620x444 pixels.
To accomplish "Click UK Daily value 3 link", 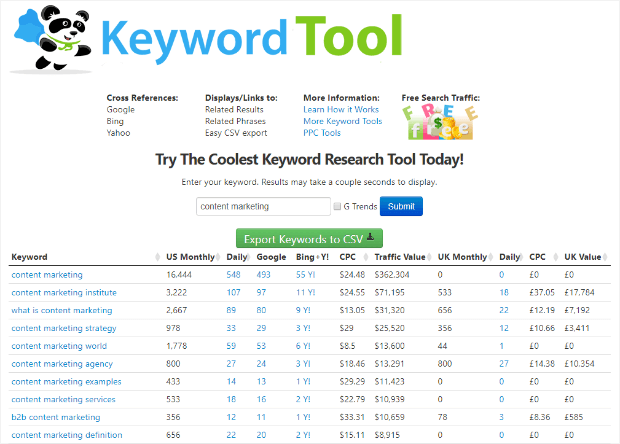I will point(501,417).
